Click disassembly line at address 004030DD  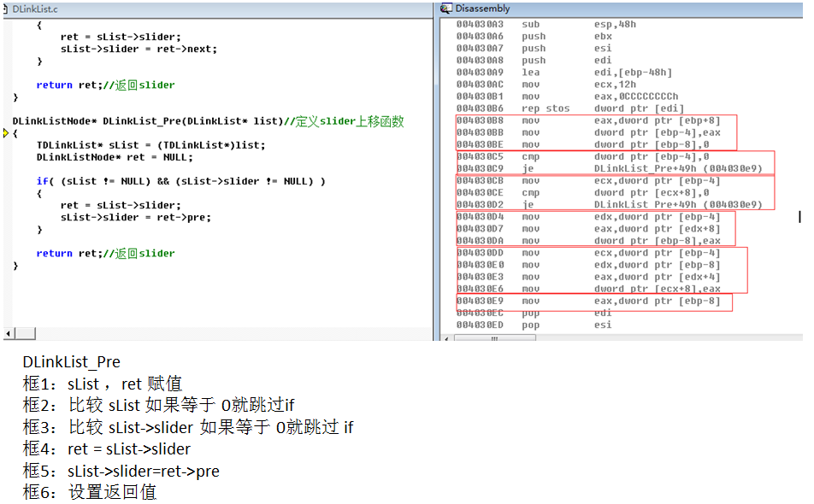(588, 253)
